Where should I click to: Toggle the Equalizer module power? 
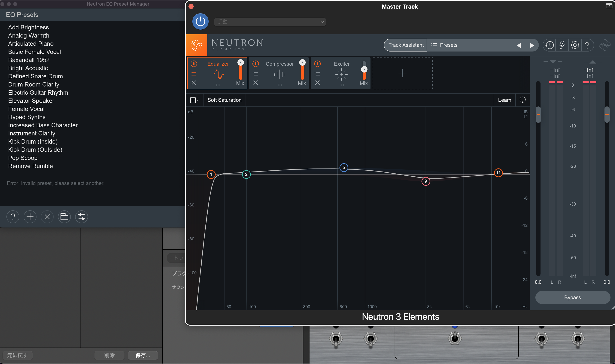194,64
